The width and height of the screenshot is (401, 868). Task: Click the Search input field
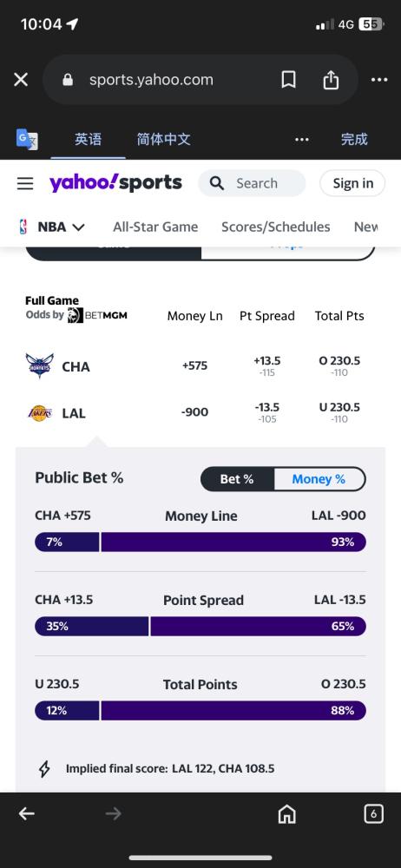point(252,183)
